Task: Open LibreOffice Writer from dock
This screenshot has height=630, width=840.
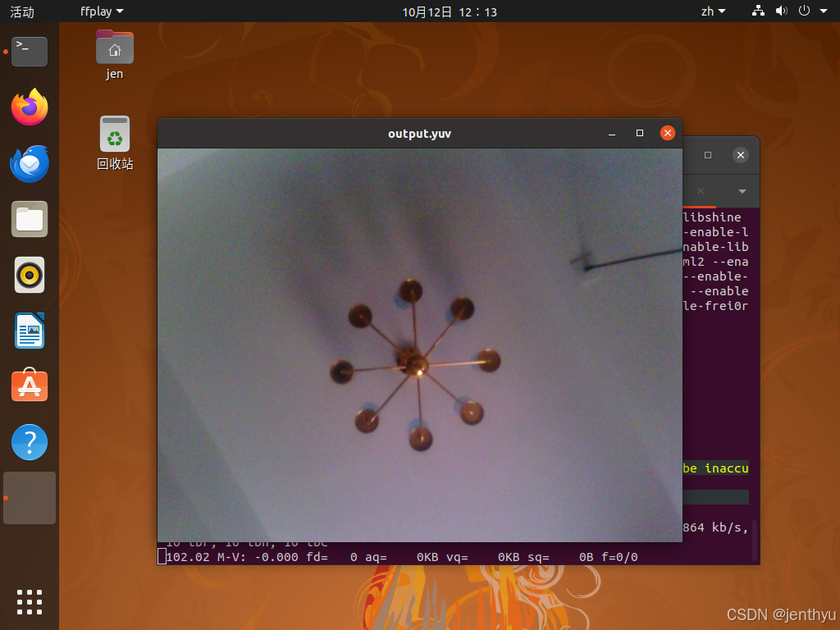Action: (x=30, y=331)
